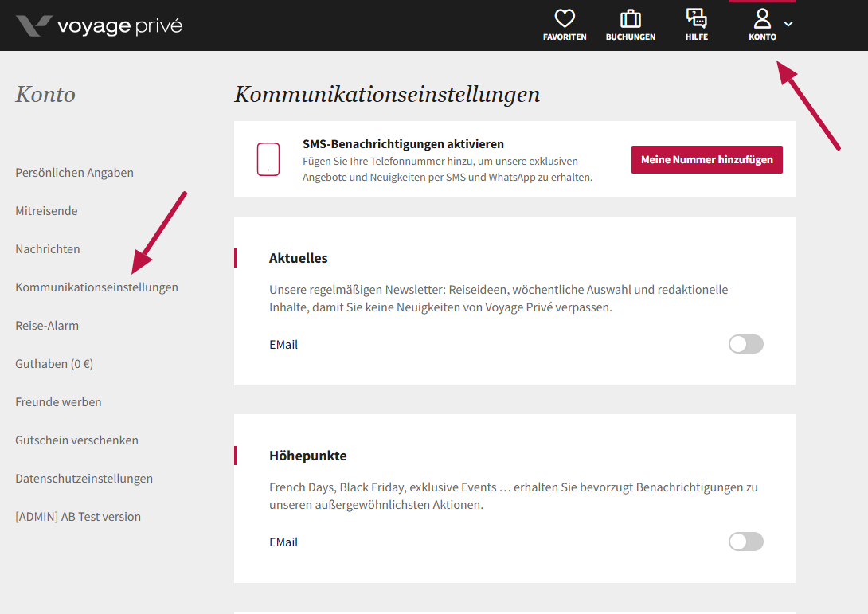View Guthaben (0 €) balance
The height and width of the screenshot is (614, 868).
[x=54, y=364]
